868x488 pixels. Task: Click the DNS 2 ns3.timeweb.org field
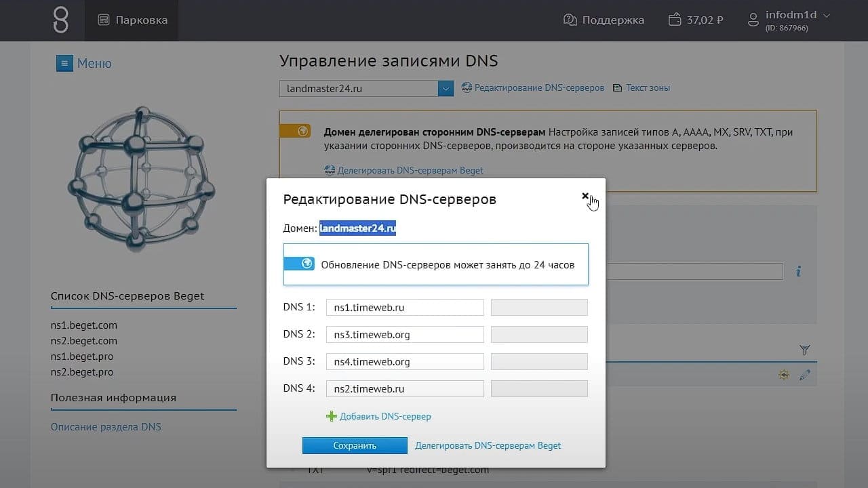click(x=405, y=335)
